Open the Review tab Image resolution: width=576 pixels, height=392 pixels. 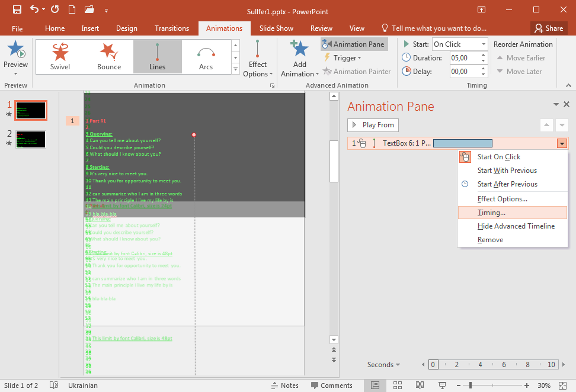click(321, 28)
